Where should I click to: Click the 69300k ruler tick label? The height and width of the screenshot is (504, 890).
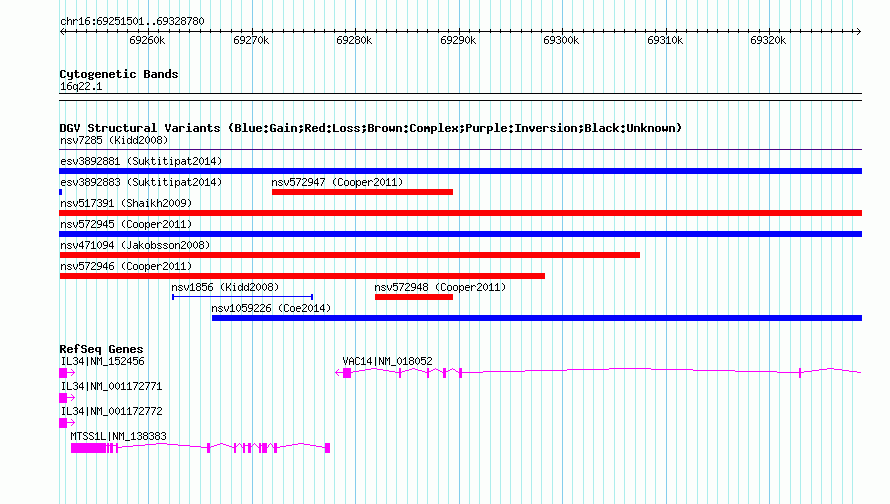[561, 41]
